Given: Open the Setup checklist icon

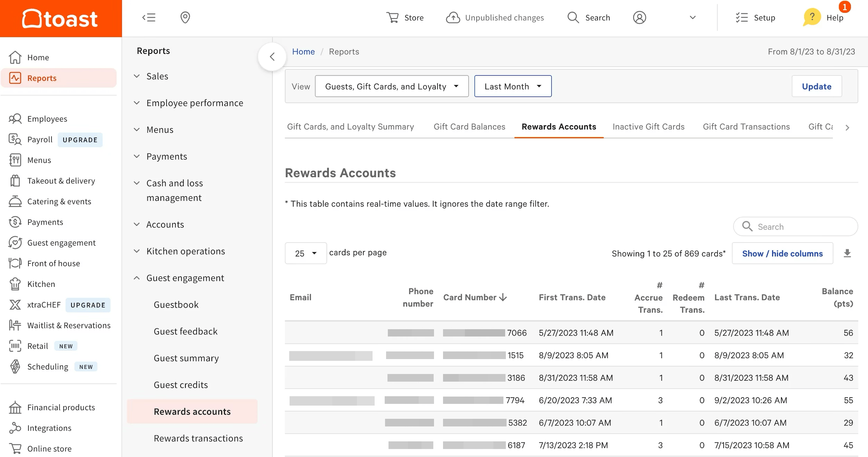Looking at the screenshot, I should 742,17.
